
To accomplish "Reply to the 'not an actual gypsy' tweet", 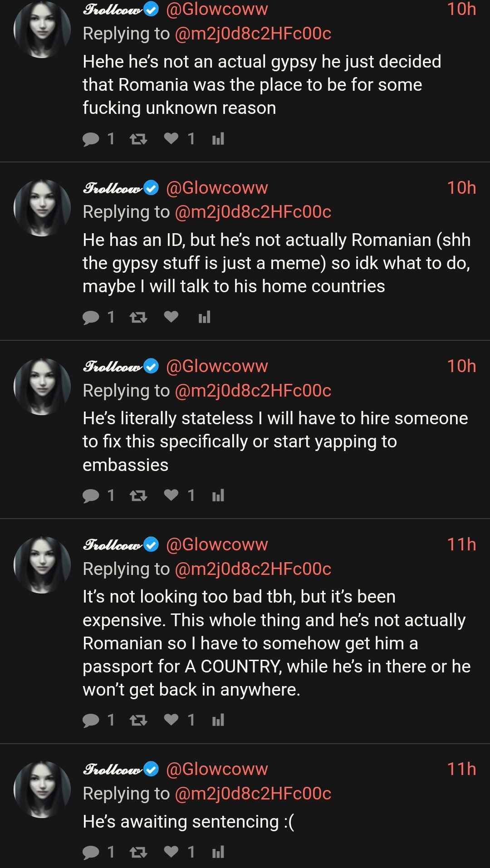I will pyautogui.click(x=91, y=139).
